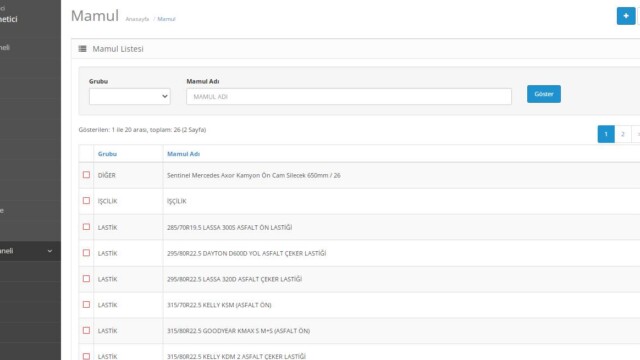The width and height of the screenshot is (640, 360).
Task: Click the DİĞER group cell
Action: pos(107,176)
